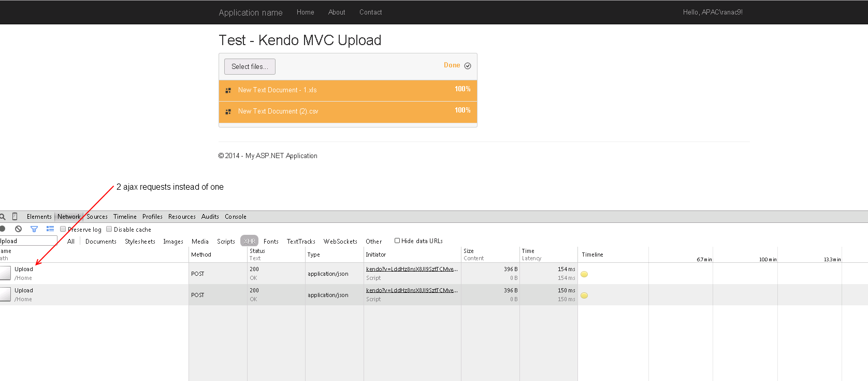Clear the network log with the ban icon
The width and height of the screenshot is (868, 381).
pos(19,229)
